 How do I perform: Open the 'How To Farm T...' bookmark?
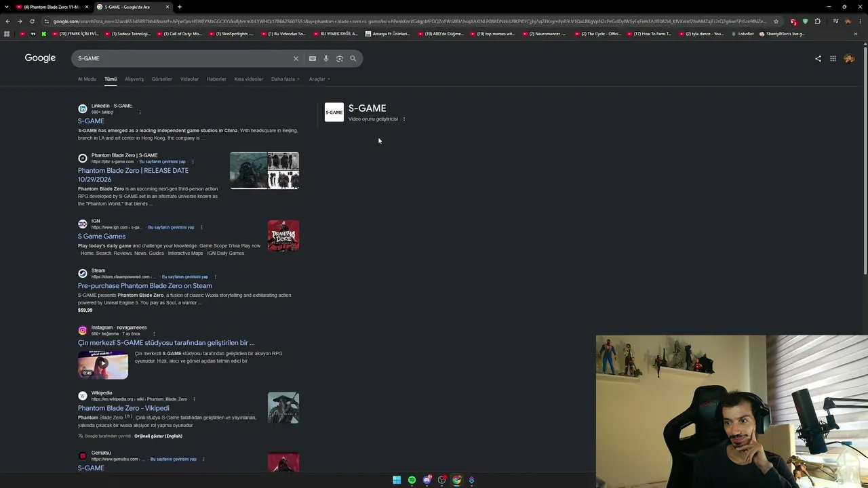(649, 33)
